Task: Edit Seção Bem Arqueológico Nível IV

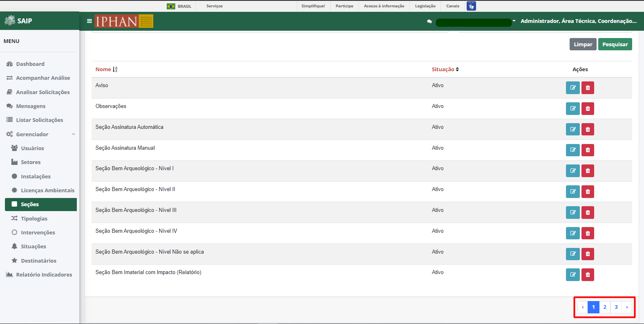Action: point(572,233)
